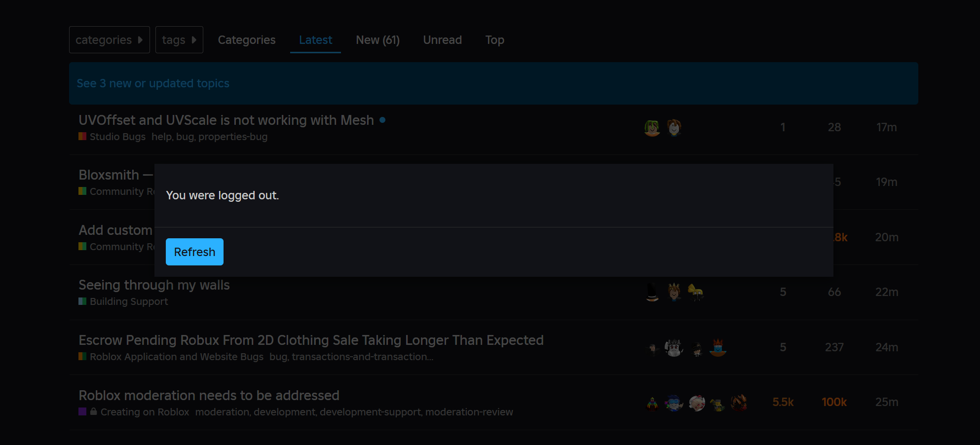
Task: Open the 'Creating on Roblox' category link
Action: pos(145,412)
